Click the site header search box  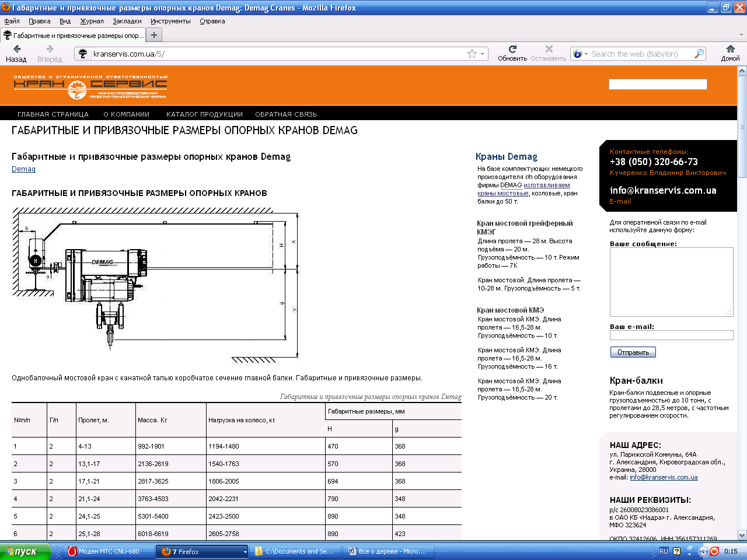(x=658, y=85)
